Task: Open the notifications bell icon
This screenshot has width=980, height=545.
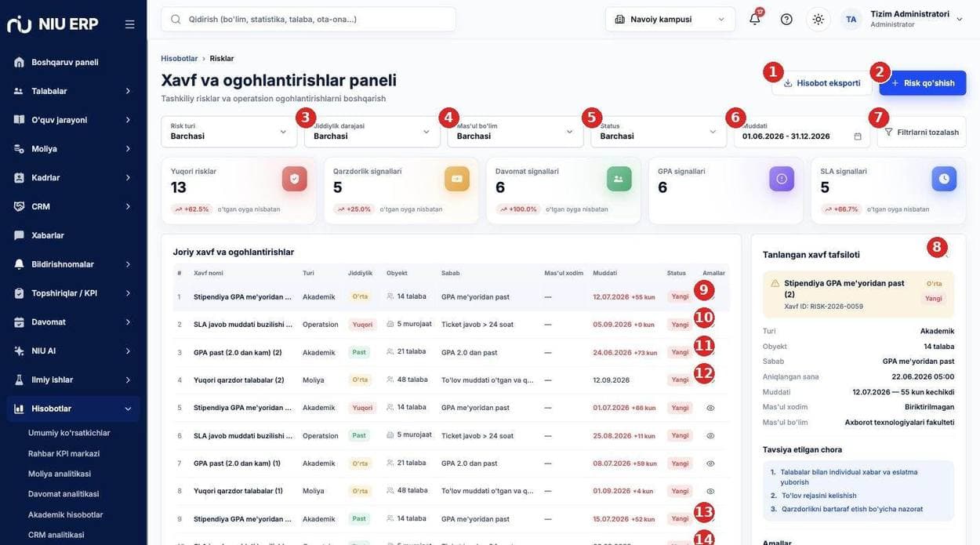Action: (754, 19)
